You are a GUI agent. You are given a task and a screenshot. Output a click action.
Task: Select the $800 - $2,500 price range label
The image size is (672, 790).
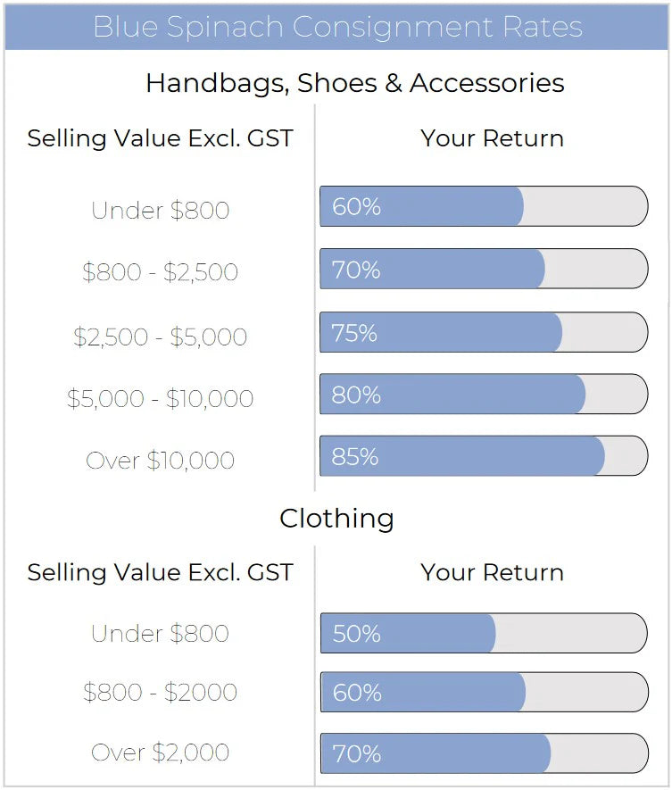click(x=161, y=272)
